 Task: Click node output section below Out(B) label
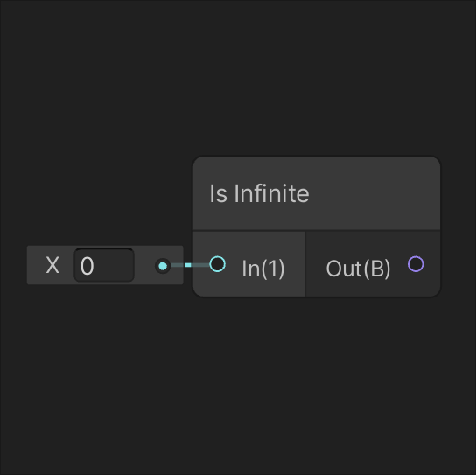372,288
